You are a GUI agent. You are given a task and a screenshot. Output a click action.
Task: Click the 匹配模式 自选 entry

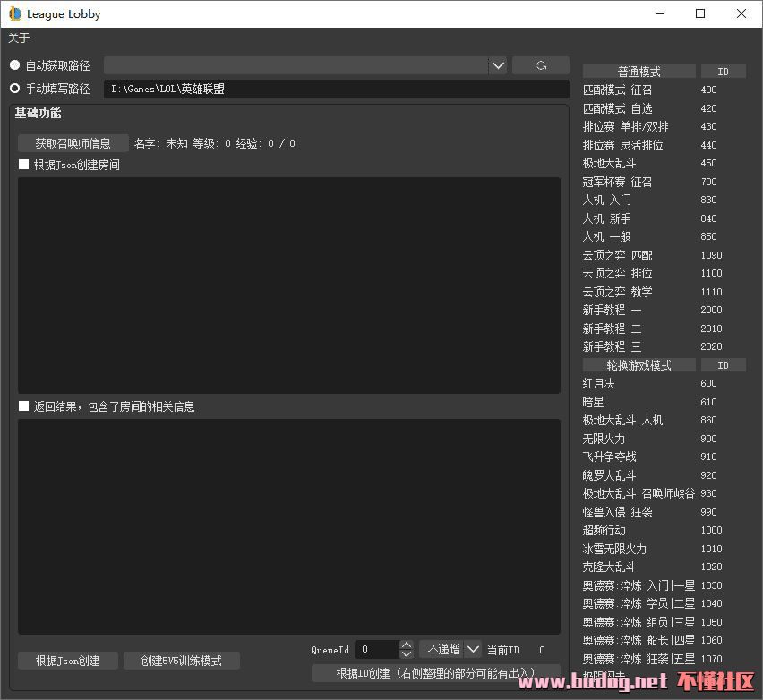(x=618, y=108)
